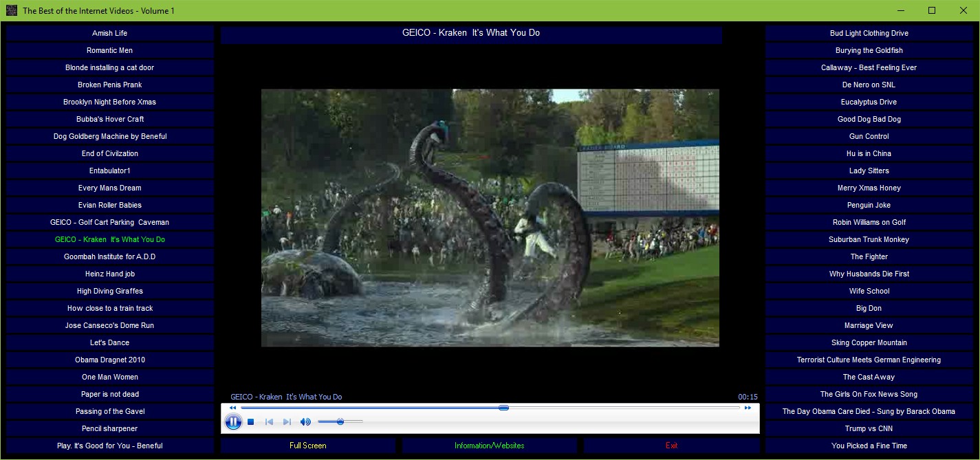The width and height of the screenshot is (980, 460).
Task: Select Burying the Goldfish video
Action: tap(869, 50)
